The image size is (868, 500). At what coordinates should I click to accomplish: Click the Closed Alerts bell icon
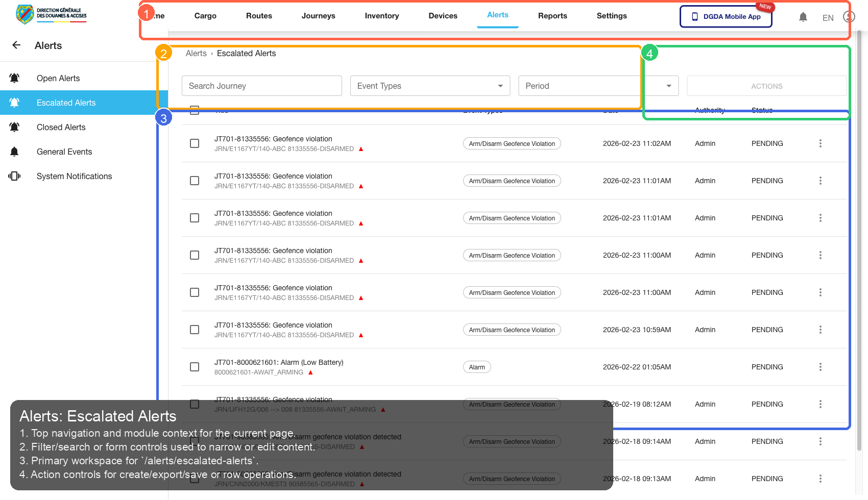coord(14,127)
